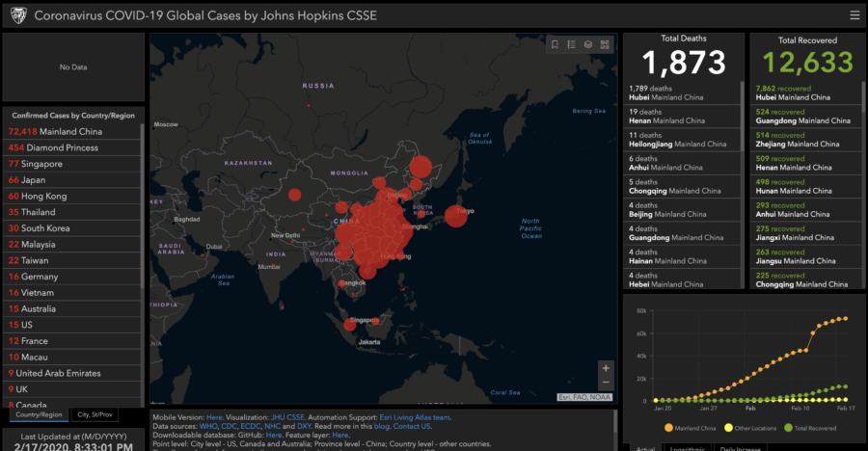Select the Actual chart tab
Viewport: 868px width, 451px height.
pyautogui.click(x=646, y=448)
